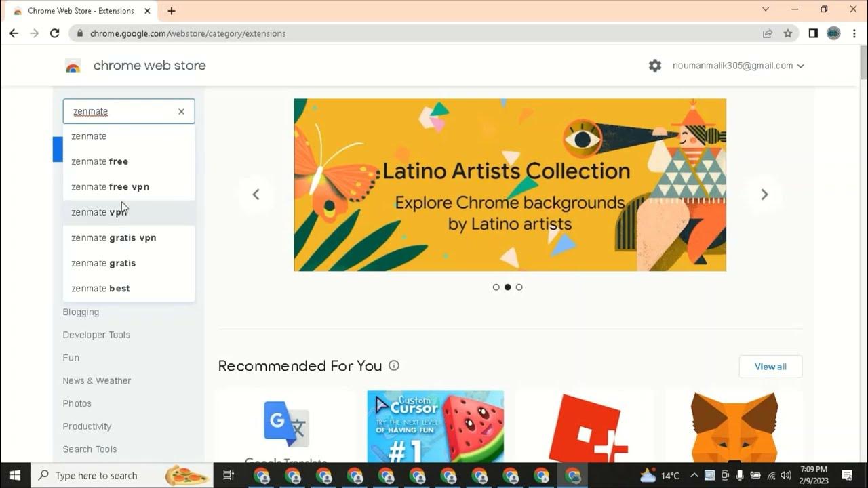
Task: Open the noumanmalik305@gmail.com account dropdown
Action: click(738, 66)
